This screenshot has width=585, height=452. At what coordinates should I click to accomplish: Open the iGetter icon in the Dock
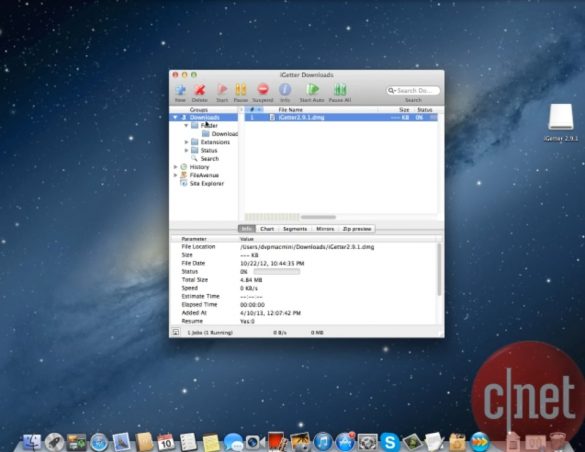(479, 442)
